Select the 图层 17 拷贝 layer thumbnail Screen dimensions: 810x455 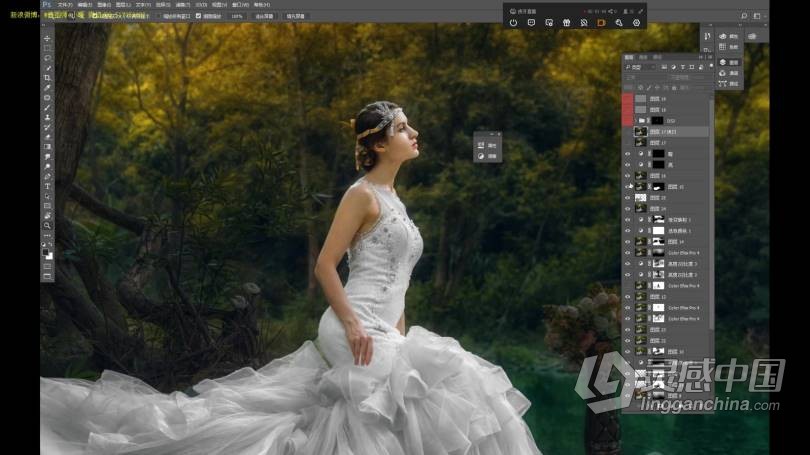[641, 132]
